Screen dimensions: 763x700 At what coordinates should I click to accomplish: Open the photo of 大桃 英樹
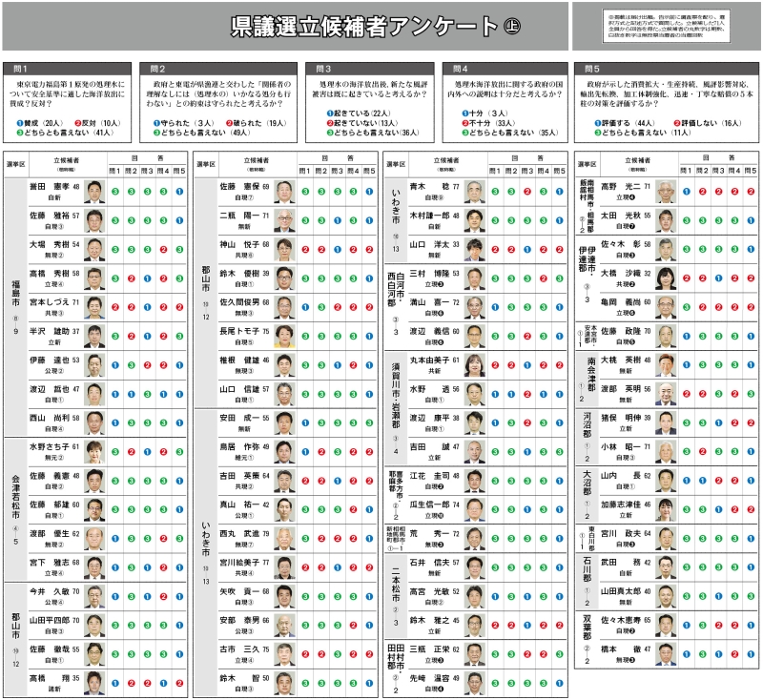[x=666, y=365]
